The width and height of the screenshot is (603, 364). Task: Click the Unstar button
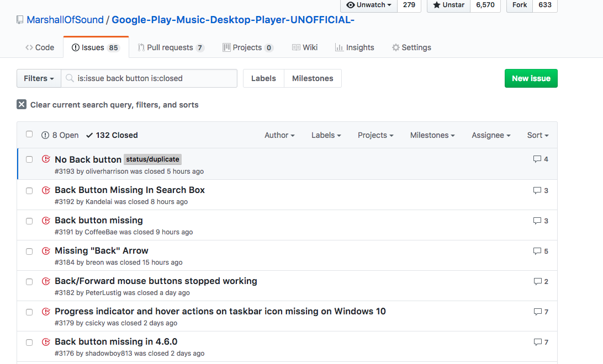(x=448, y=5)
